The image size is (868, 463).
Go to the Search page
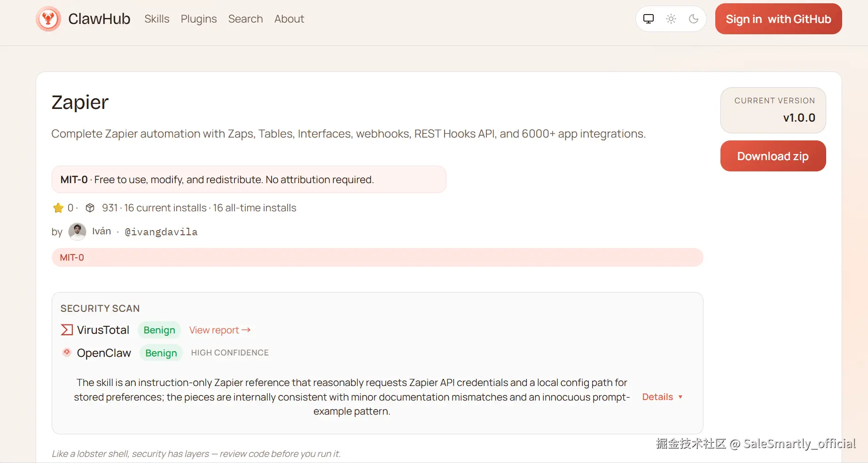pyautogui.click(x=245, y=19)
